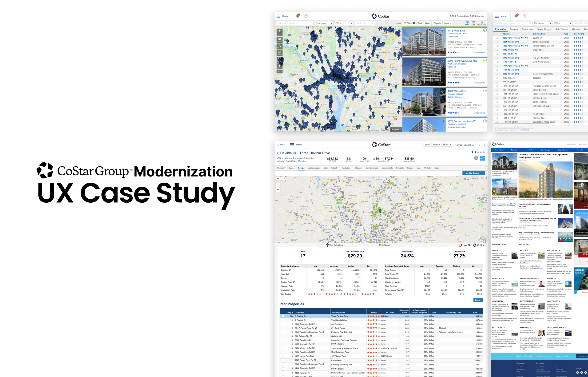This screenshot has width=588, height=377.
Task: Open the Office type dropdown in map search
Action: coord(344,23)
